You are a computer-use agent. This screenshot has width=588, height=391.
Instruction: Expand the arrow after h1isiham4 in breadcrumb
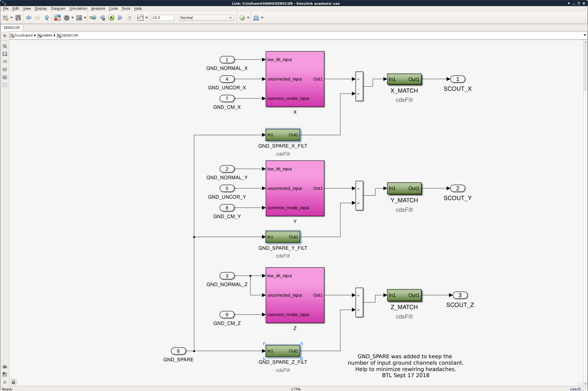click(35, 36)
